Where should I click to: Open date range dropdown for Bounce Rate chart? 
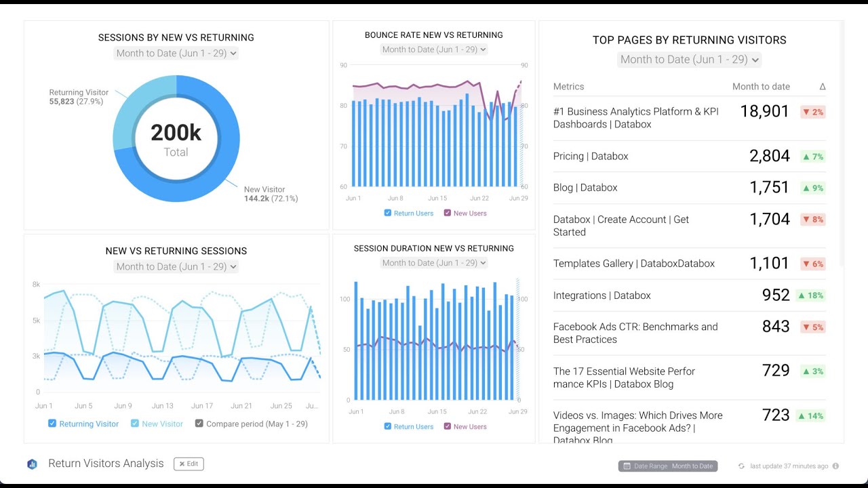click(434, 49)
